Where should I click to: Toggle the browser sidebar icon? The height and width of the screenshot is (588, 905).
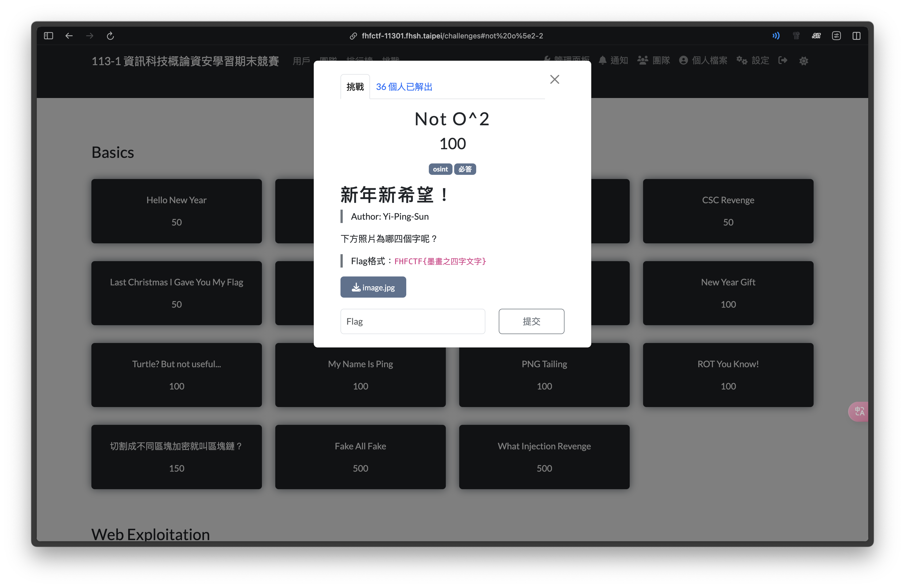click(48, 36)
